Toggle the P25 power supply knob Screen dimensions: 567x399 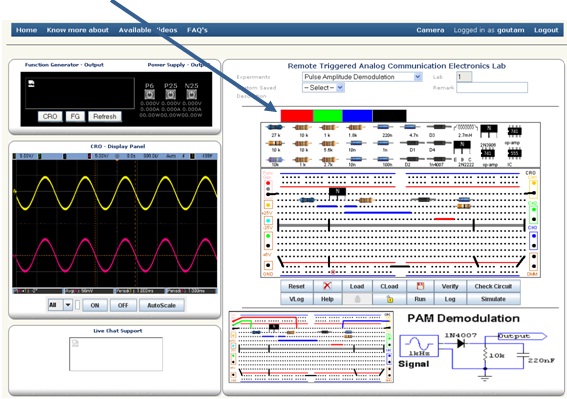click(x=170, y=94)
